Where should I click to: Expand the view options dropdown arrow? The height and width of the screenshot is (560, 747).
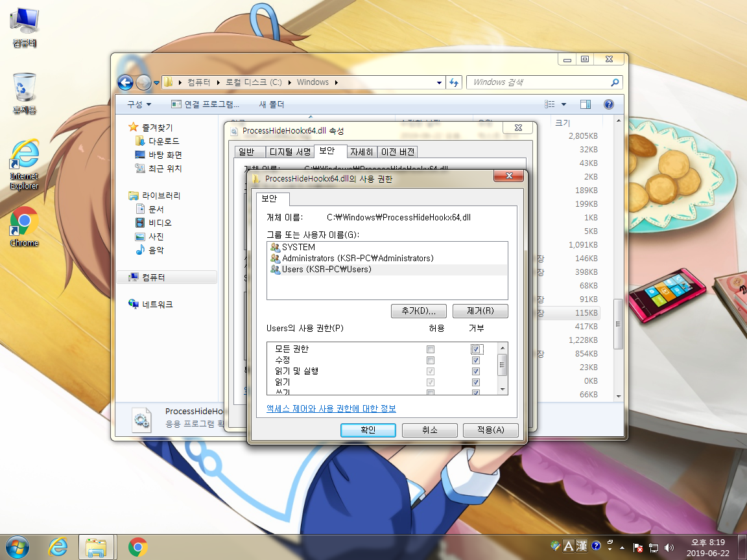pos(563,104)
